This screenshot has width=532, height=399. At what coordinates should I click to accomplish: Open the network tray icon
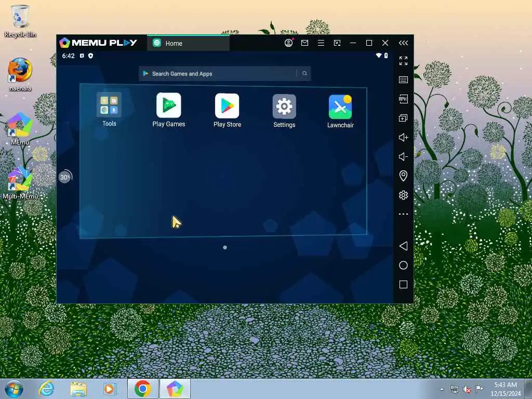click(455, 390)
